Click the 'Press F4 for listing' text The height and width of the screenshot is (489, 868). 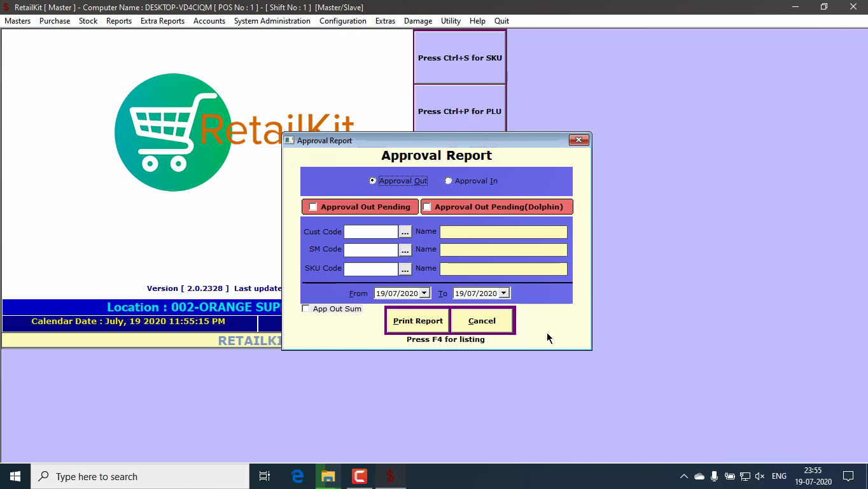tap(445, 339)
